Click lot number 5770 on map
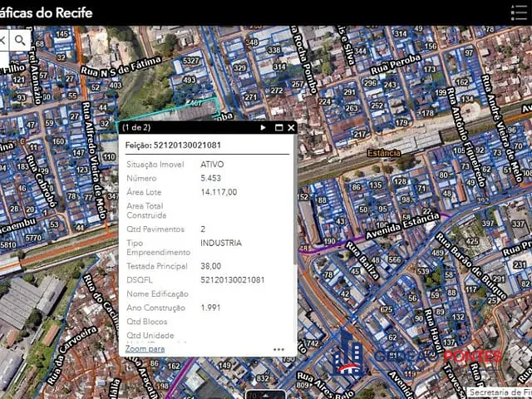This screenshot has width=532, height=399. 33,238
